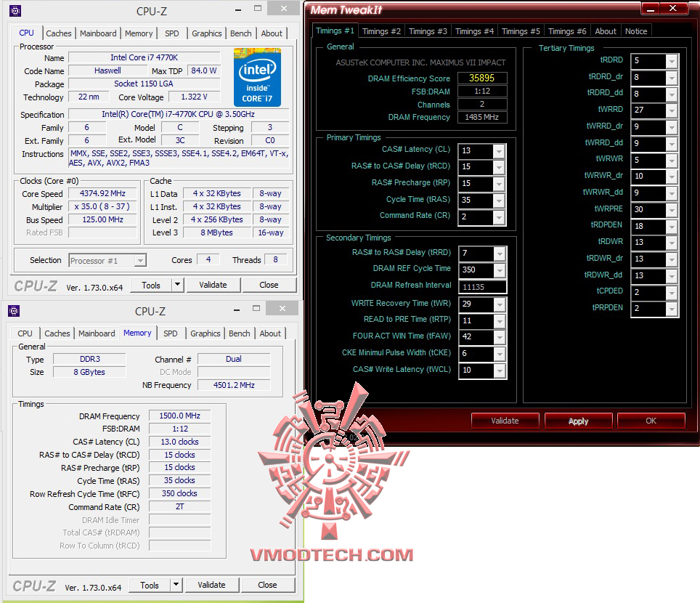Expand the READ to PRE Time (tRTP) dropdown
The height and width of the screenshot is (603, 700).
tap(500, 321)
